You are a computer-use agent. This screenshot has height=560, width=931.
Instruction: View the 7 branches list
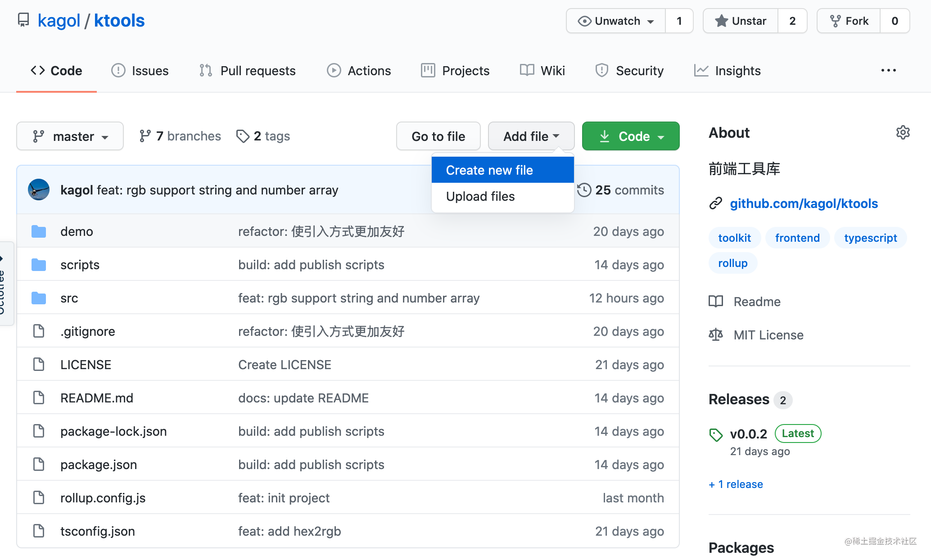pyautogui.click(x=180, y=136)
